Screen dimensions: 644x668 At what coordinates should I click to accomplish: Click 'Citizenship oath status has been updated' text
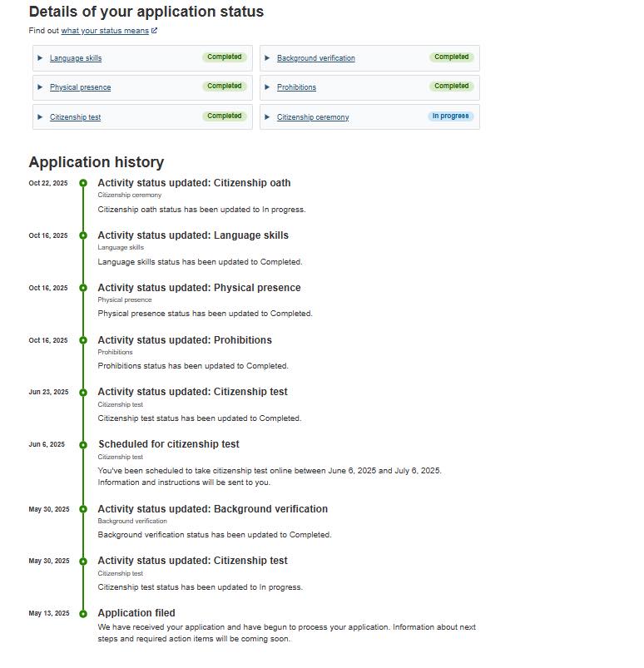coord(201,210)
